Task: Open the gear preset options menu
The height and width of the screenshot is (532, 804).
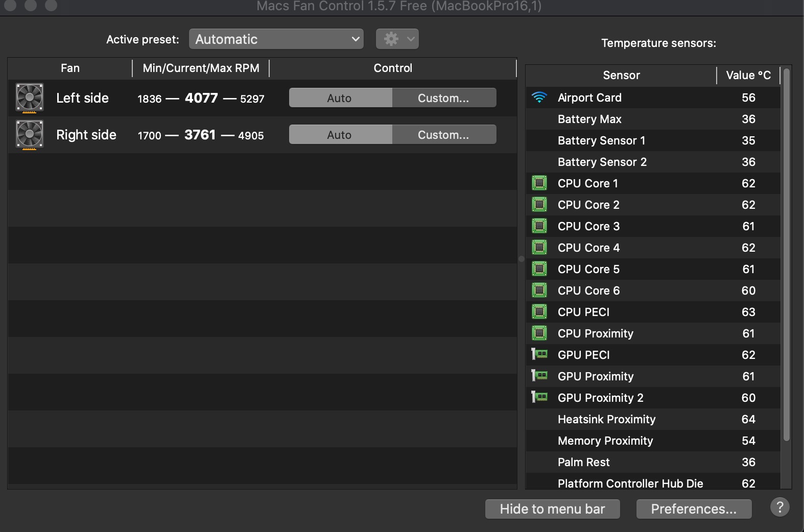Action: [397, 39]
